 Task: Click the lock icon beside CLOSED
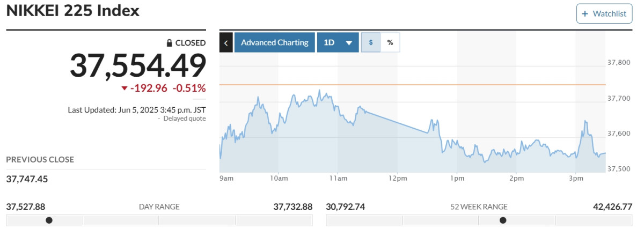[169, 43]
